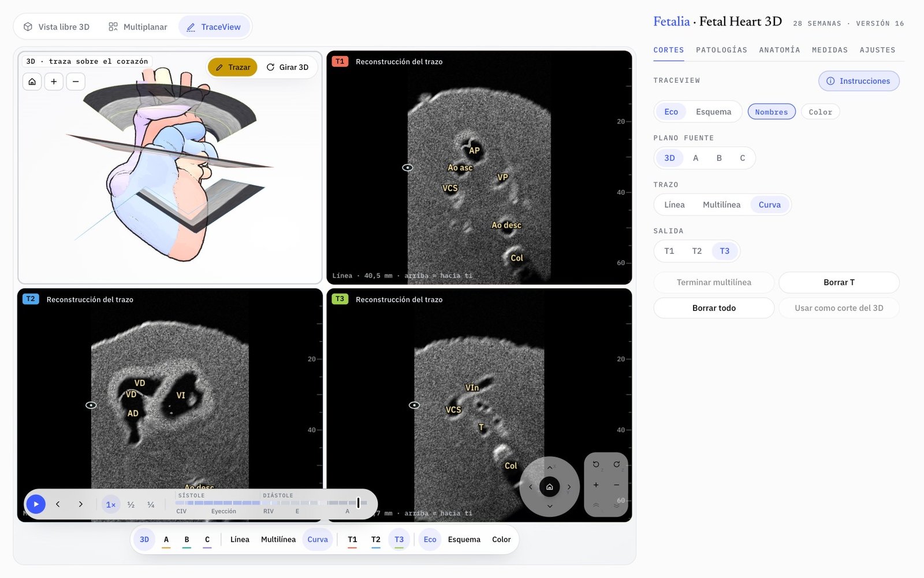Select Curva trace type in the side panel

pos(769,205)
